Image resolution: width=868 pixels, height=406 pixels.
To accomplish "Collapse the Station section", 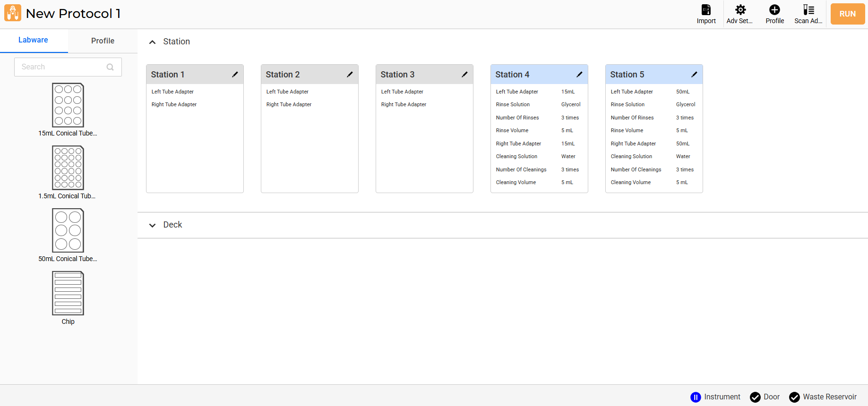I will [152, 42].
